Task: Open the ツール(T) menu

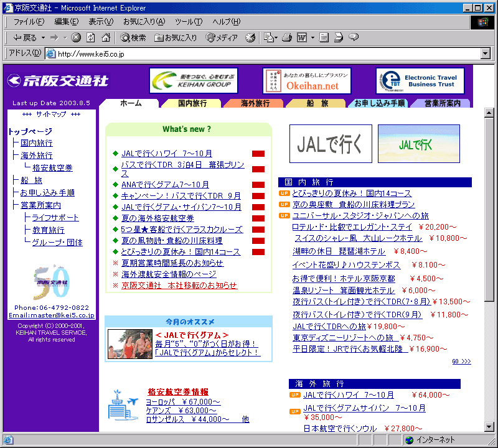Action: pos(189,22)
